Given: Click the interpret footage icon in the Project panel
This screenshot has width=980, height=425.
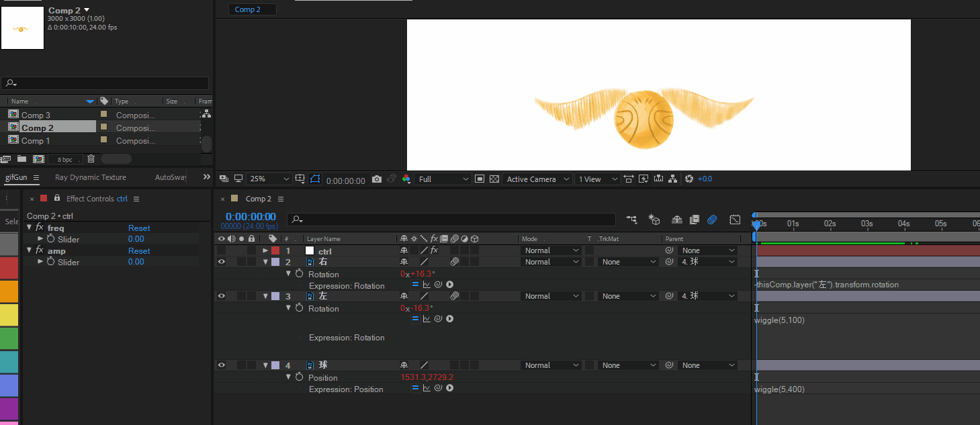Looking at the screenshot, I should click(6, 159).
